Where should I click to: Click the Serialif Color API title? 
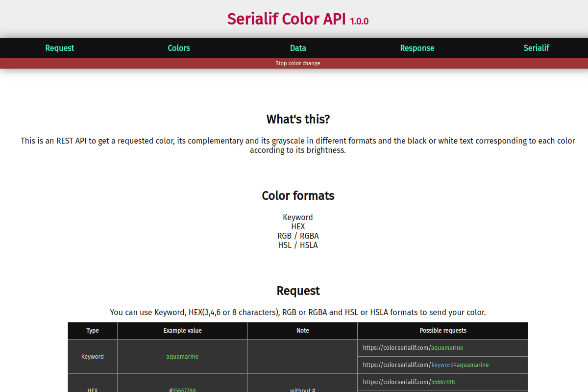click(x=287, y=19)
